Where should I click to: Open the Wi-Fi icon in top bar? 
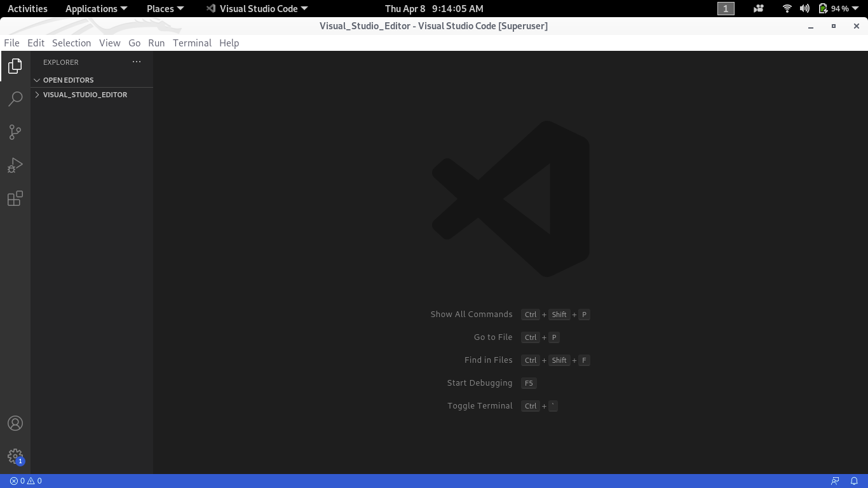787,8
